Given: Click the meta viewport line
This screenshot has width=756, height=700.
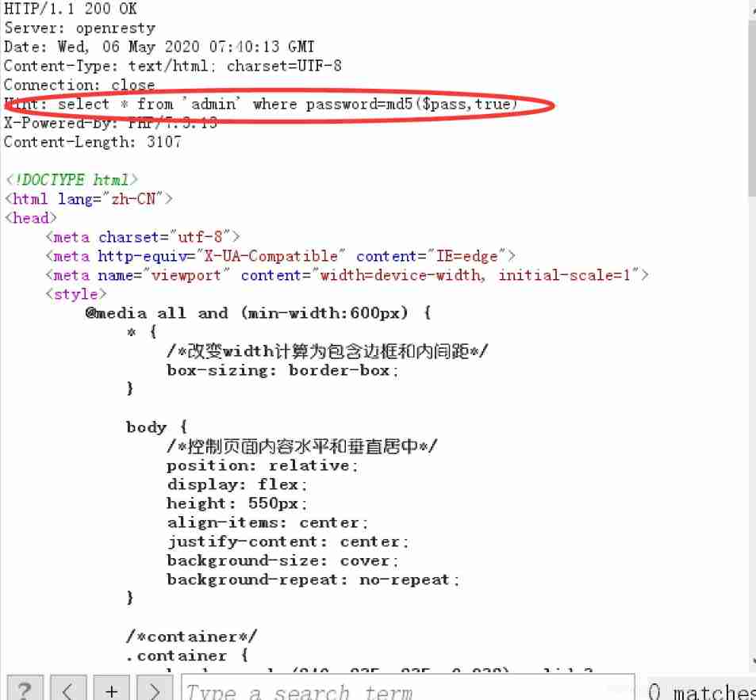Looking at the screenshot, I should point(347,275).
